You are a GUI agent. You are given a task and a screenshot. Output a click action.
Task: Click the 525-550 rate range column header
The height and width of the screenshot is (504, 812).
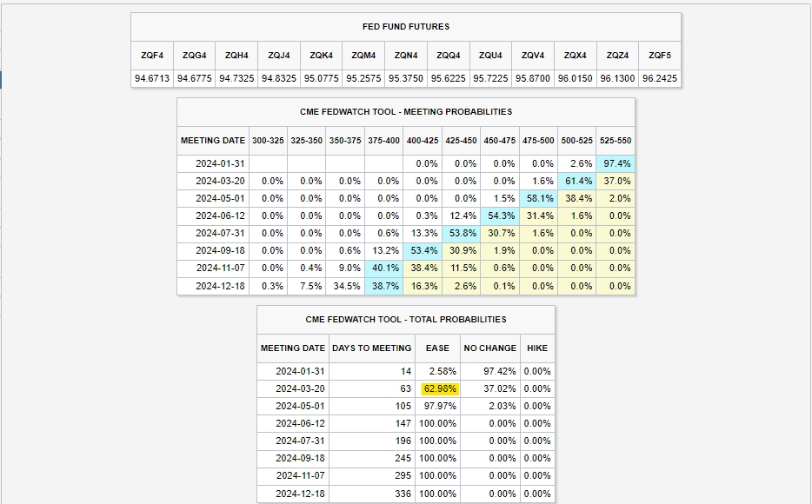point(616,141)
